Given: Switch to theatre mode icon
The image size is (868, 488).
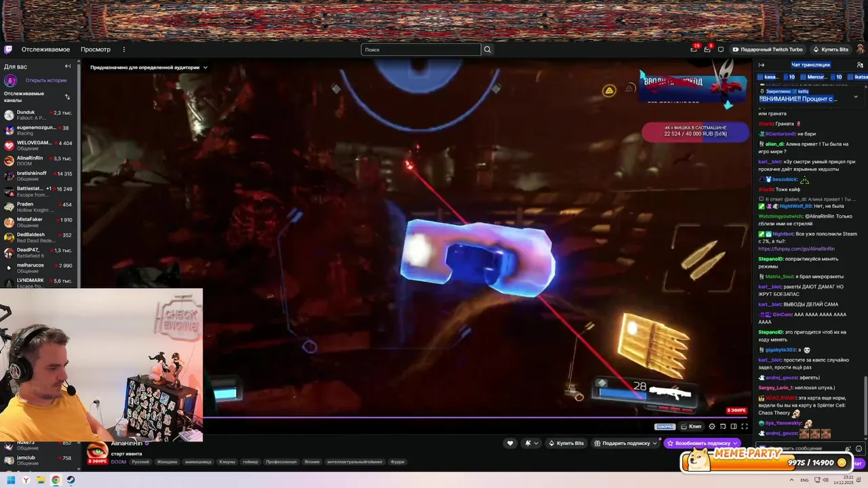Looking at the screenshot, I should (733, 426).
